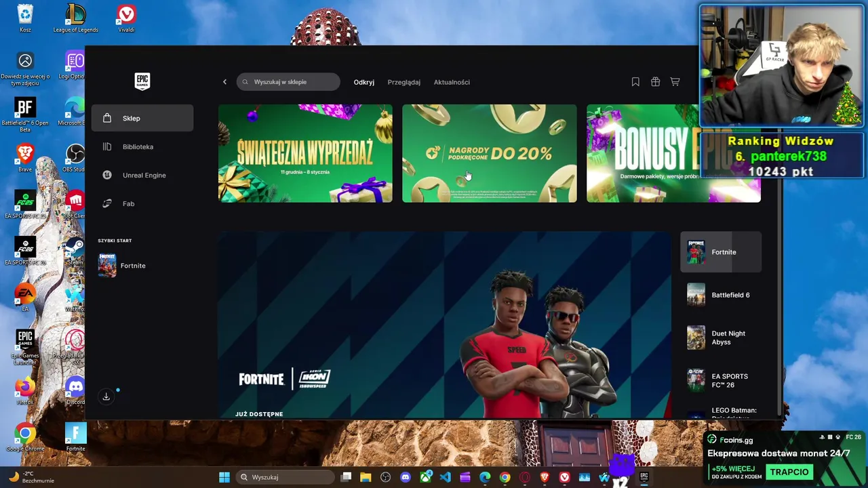
Task: Select EA SPORTS FC 26 in featured list
Action: coord(721,380)
